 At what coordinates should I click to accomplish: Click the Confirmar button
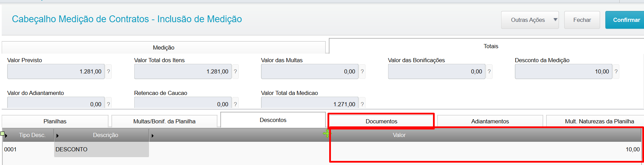click(624, 20)
